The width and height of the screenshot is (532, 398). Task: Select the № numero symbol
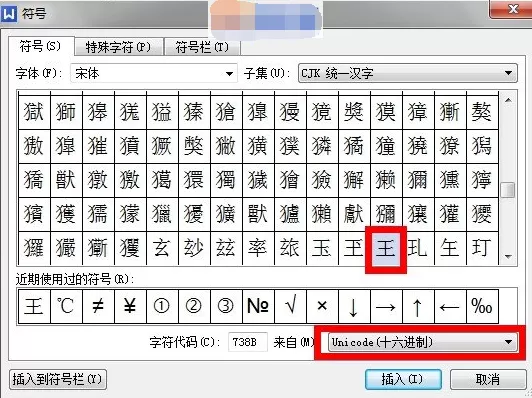[258, 306]
